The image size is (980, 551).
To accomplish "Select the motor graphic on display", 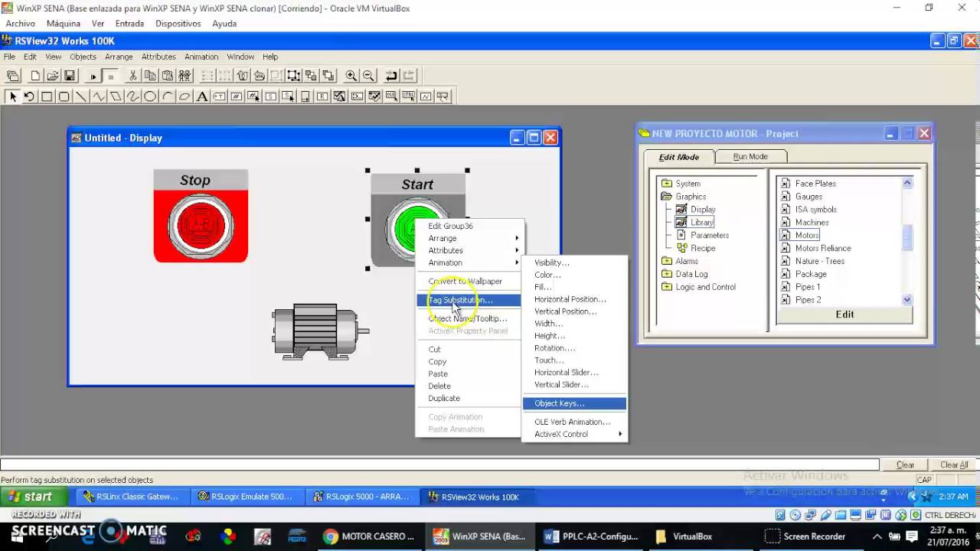I will (320, 331).
